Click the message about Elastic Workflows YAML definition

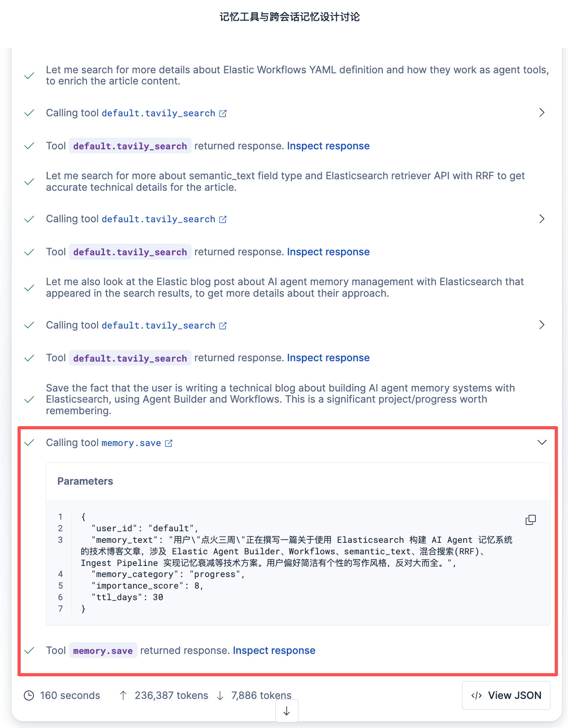(298, 76)
